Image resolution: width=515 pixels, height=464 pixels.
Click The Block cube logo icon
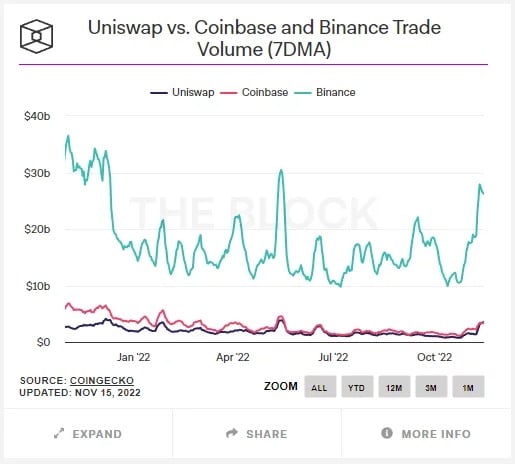tap(36, 36)
